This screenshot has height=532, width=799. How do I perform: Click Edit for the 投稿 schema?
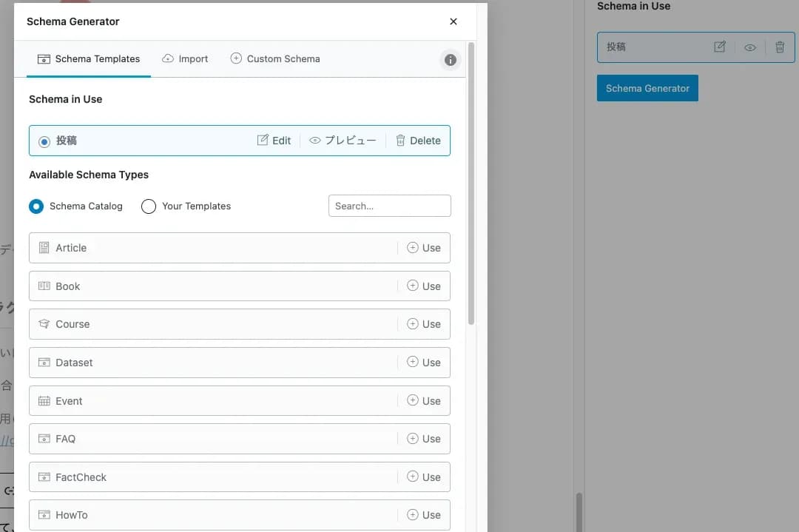point(274,141)
